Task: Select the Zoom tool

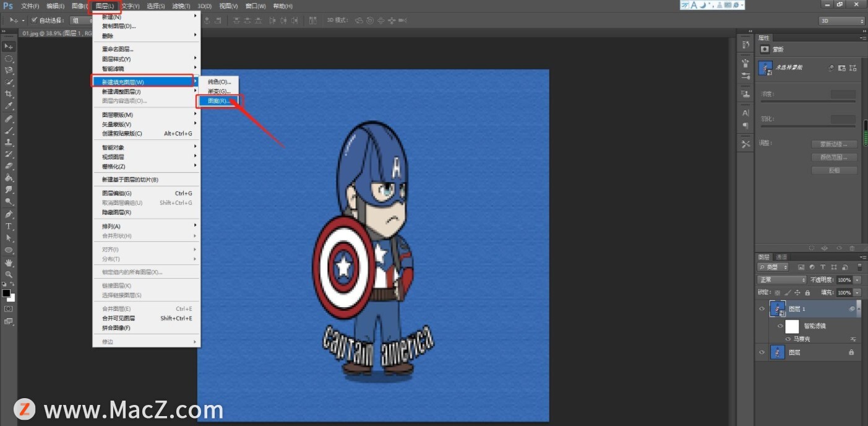Action: [x=9, y=274]
